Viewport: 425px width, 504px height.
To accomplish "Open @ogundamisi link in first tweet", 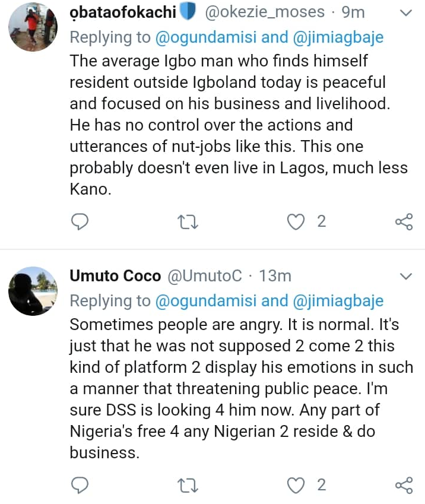I will pyautogui.click(x=205, y=37).
